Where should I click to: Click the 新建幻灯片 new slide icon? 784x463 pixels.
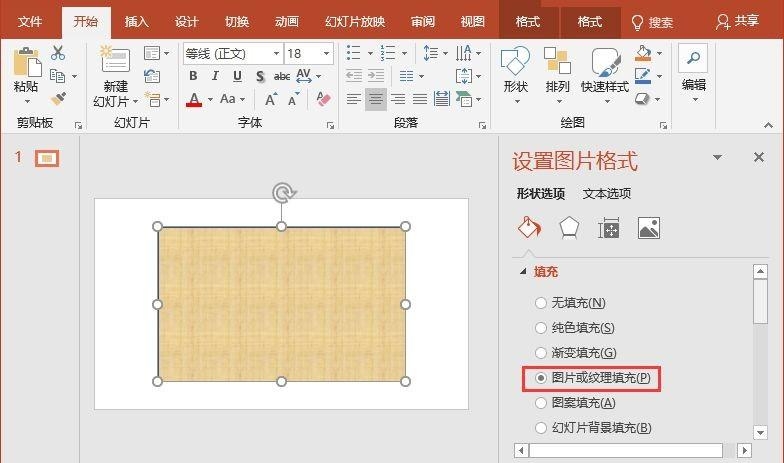(x=115, y=64)
